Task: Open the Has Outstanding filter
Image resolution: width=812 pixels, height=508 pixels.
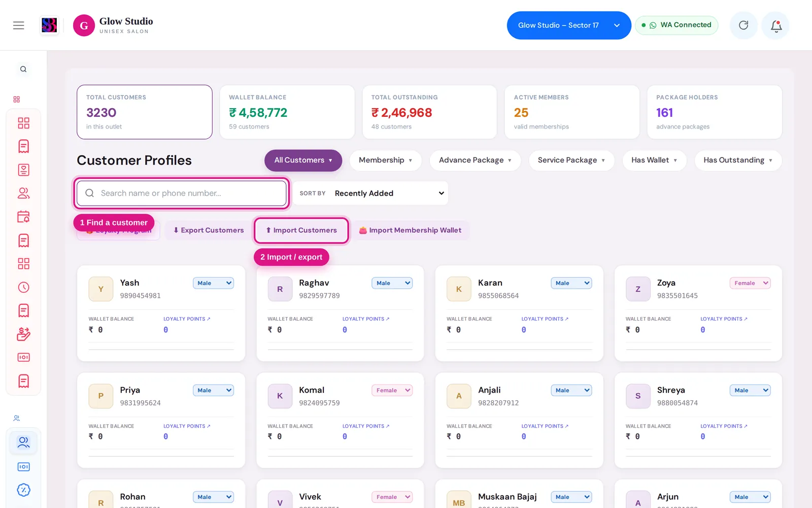Action: 738,161
